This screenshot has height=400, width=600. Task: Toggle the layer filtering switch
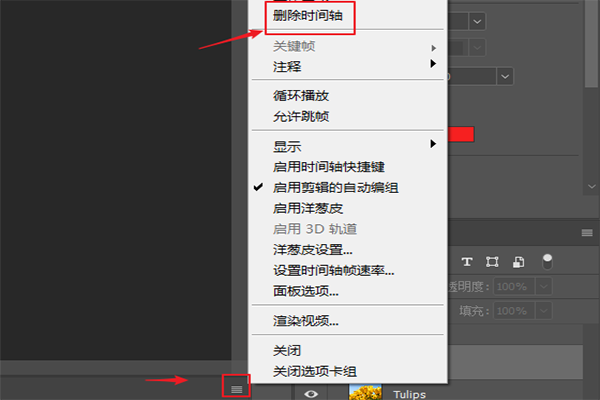548,262
